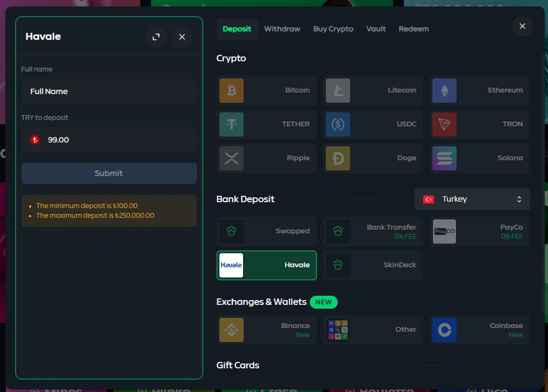Viewport: 548px width, 392px height.
Task: Click the SkinDeck label text
Action: point(400,265)
